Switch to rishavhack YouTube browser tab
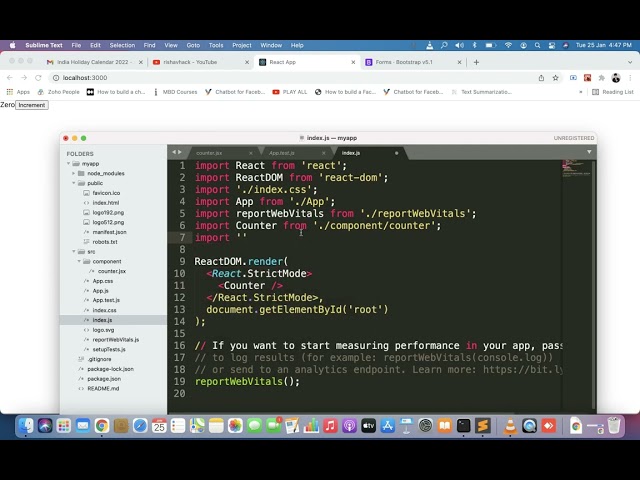640x480 pixels. [200, 62]
